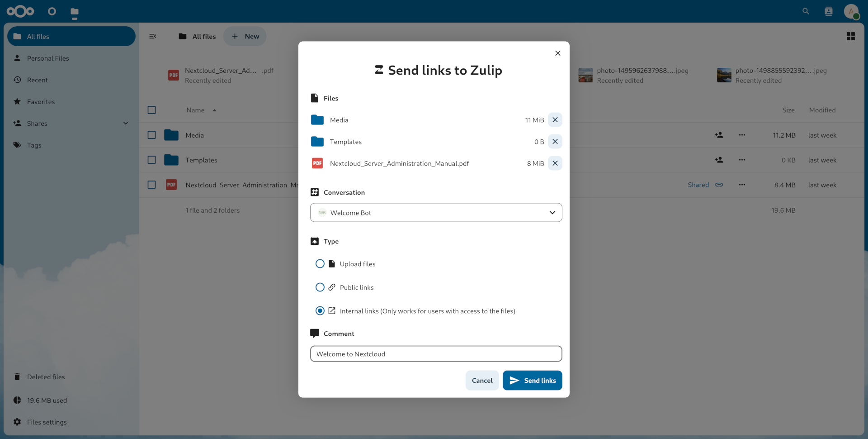Open actions menu for Templates row

pos(742,160)
